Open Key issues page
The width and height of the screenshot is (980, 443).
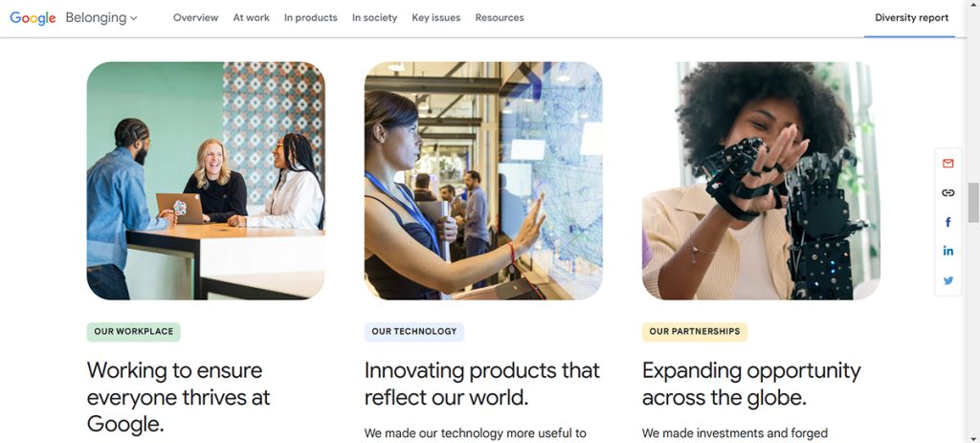(x=435, y=18)
